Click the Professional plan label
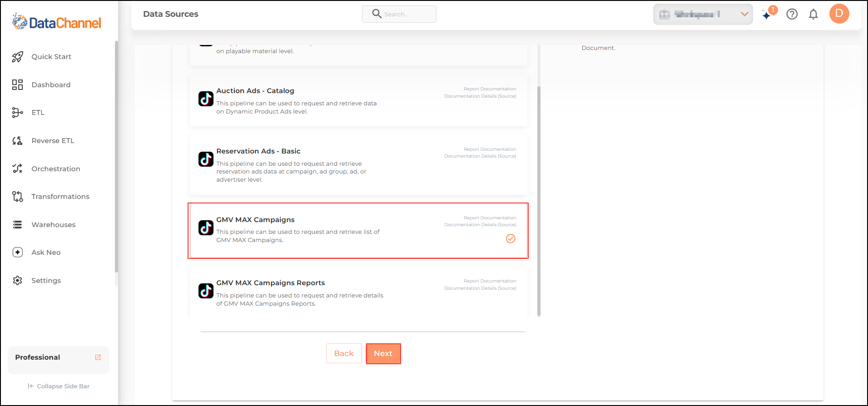 pyautogui.click(x=38, y=357)
